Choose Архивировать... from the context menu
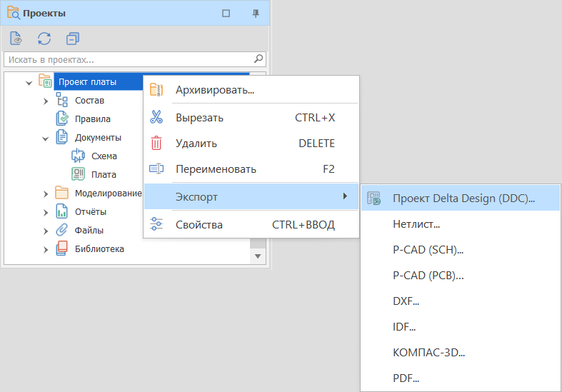This screenshot has width=562, height=392. pyautogui.click(x=251, y=89)
